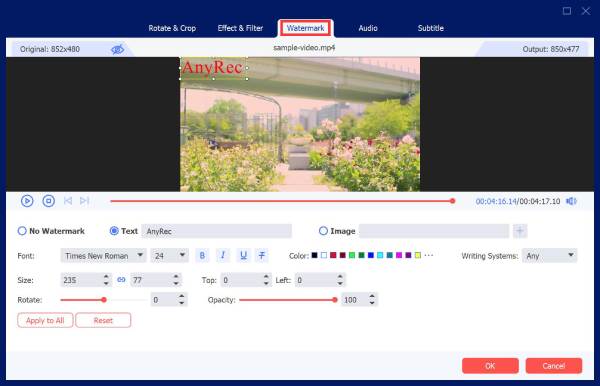
Task: Toggle the size aspect ratio link icon
Action: (121, 280)
